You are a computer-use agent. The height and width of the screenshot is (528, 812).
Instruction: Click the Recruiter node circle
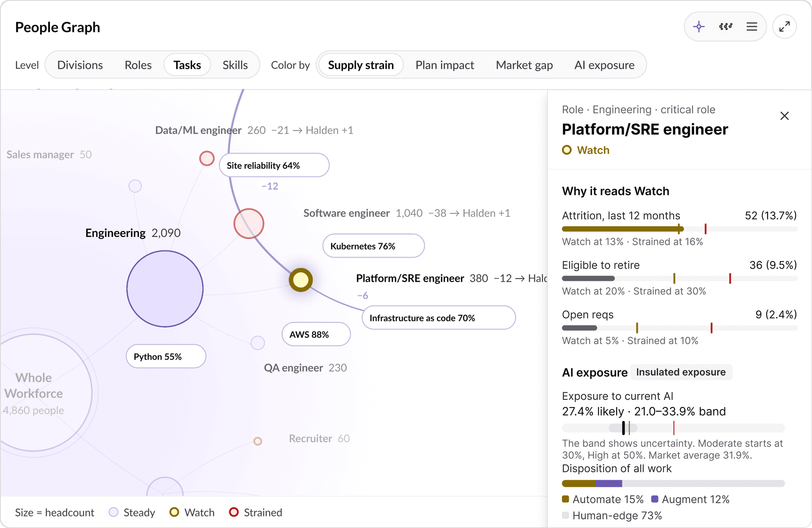point(258,441)
